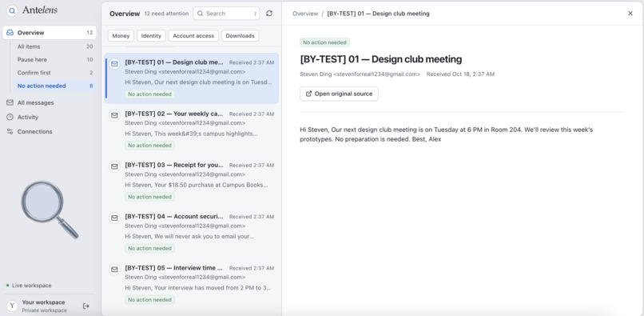The width and height of the screenshot is (644, 316).
Task: Open the 05 Interview time message
Action: (x=192, y=283)
